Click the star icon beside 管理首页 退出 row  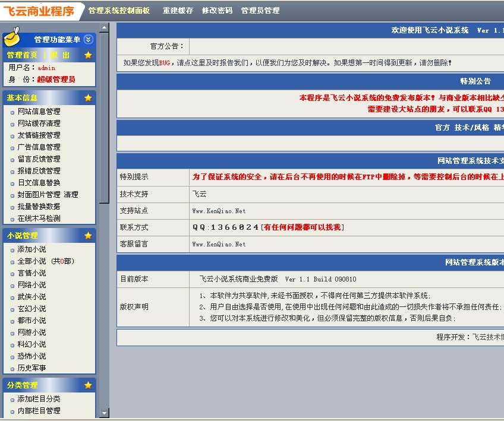(x=88, y=54)
